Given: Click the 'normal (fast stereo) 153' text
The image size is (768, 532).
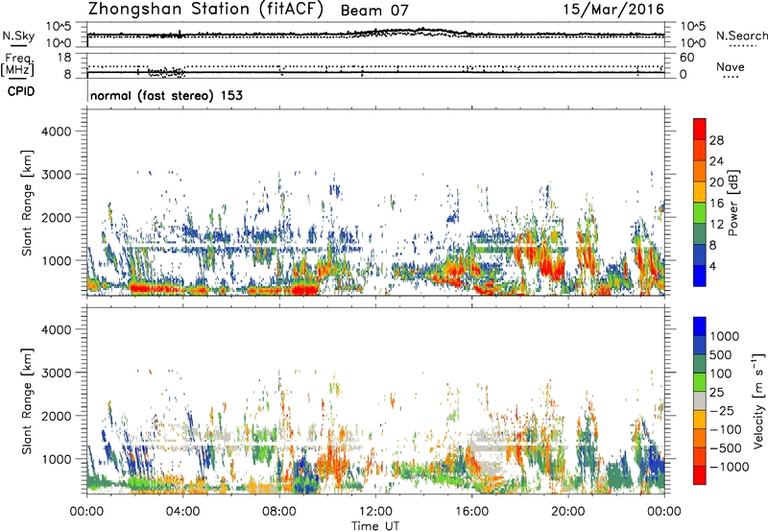Looking at the screenshot, I should [x=166, y=95].
